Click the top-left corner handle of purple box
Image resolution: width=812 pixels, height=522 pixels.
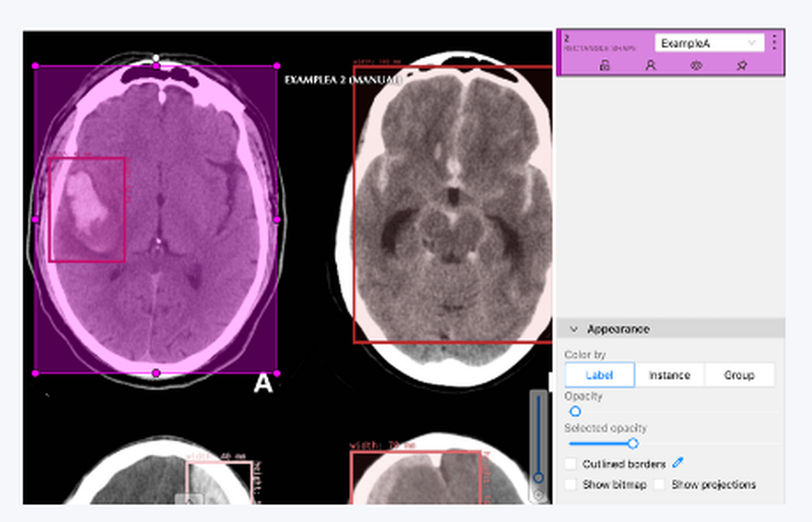(x=35, y=66)
